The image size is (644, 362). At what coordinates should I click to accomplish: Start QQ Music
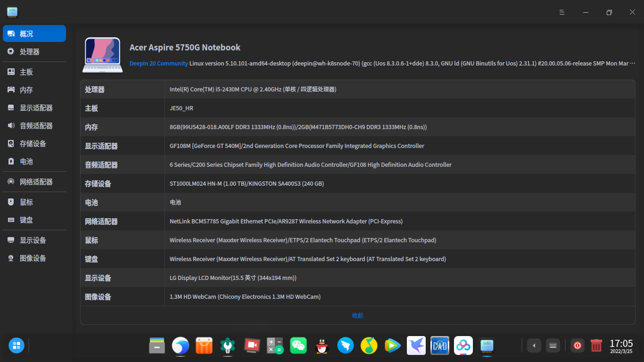click(x=369, y=346)
